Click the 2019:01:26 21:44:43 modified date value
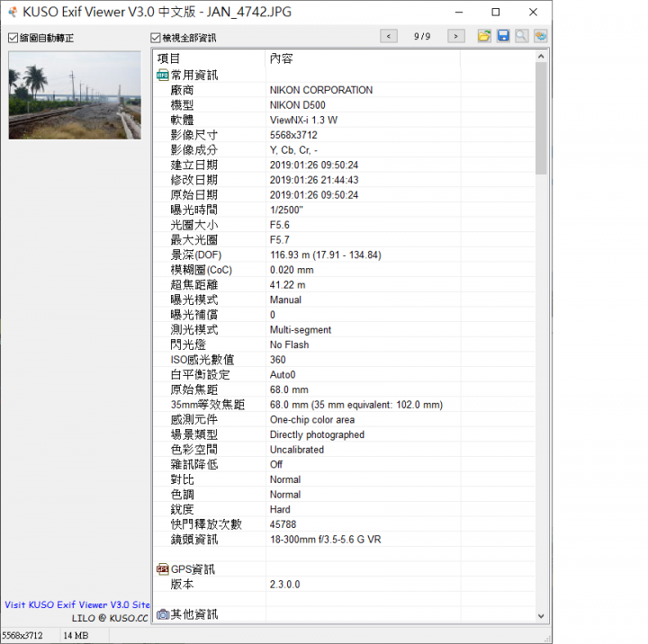The width and height of the screenshot is (648, 644). pyautogui.click(x=314, y=180)
